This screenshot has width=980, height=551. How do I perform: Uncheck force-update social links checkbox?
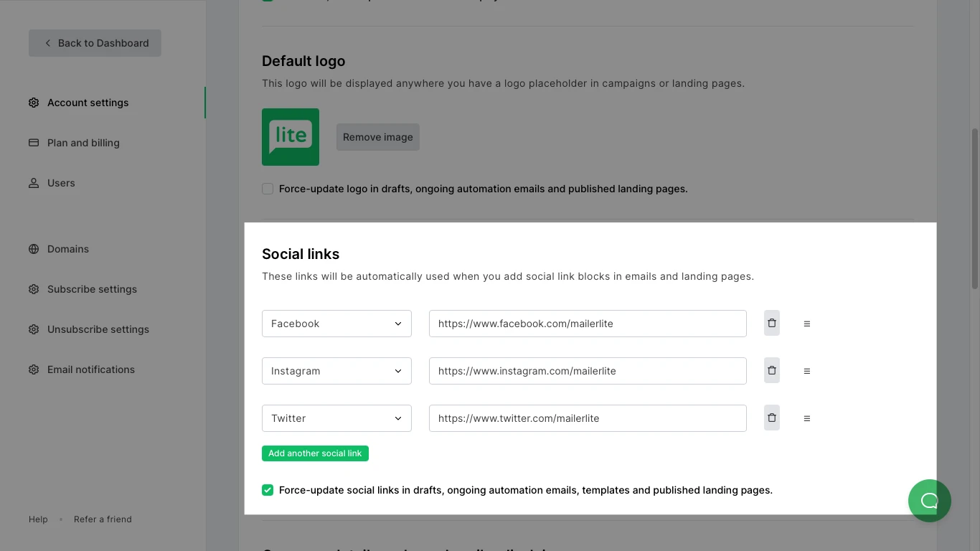pyautogui.click(x=268, y=490)
